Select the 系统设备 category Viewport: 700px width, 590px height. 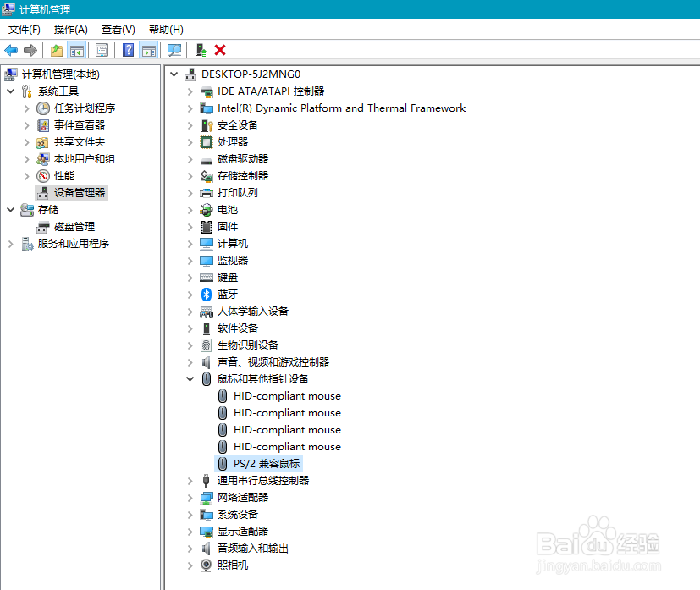tap(238, 515)
